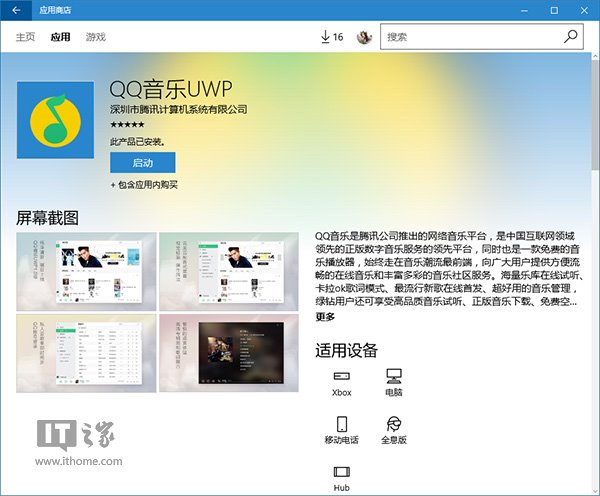Launch the app with 启动 button
Screen dimensions: 600x496
pos(143,163)
